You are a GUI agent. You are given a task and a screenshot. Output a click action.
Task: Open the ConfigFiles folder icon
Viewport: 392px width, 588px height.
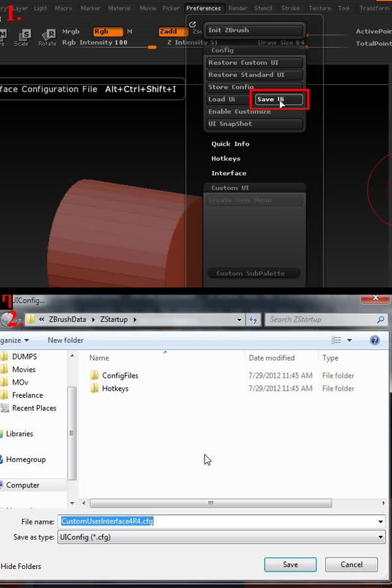tap(95, 376)
